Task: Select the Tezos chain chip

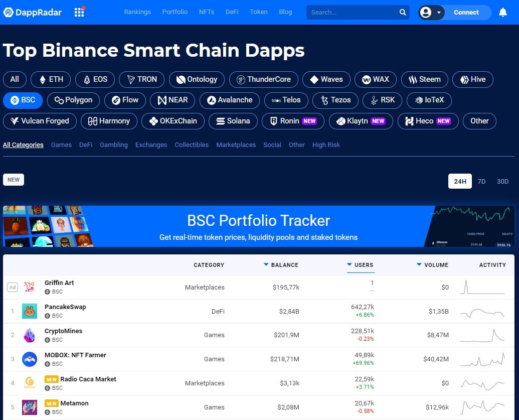Action: coord(335,100)
